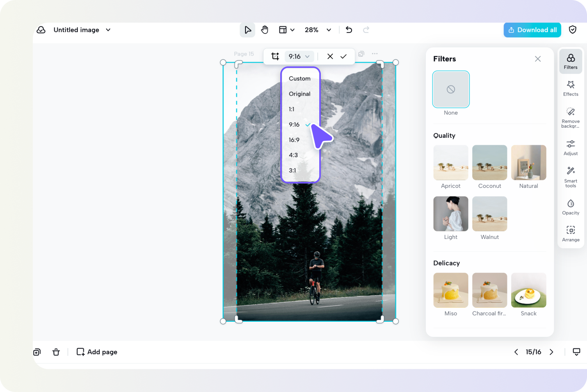Open the Remove background tool
The image size is (587, 392).
(571, 118)
